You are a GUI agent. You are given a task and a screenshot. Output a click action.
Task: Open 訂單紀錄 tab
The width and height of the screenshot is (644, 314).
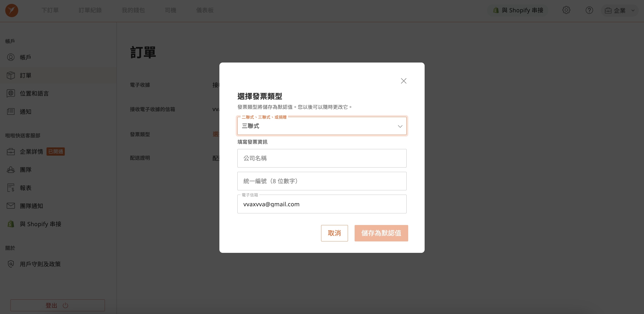tap(90, 10)
